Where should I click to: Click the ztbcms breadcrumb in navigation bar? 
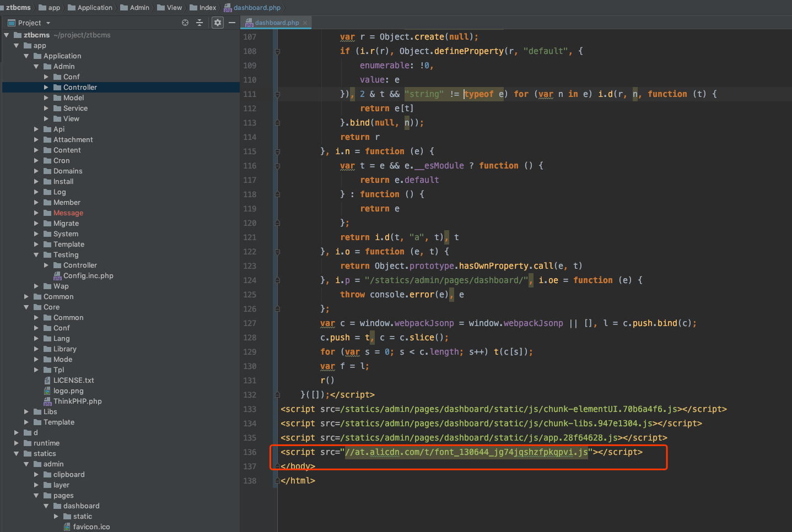pyautogui.click(x=18, y=8)
